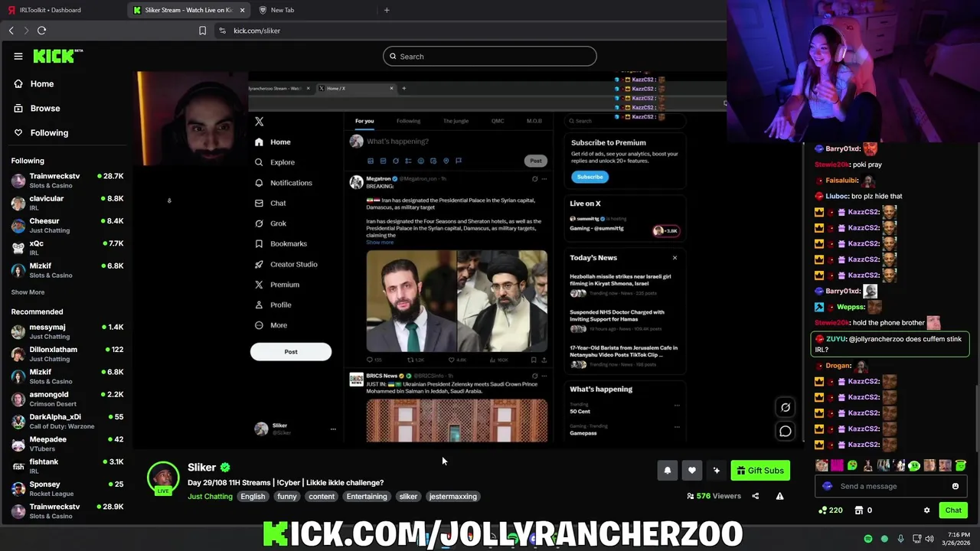Open xQc channel in sidebar
980x551 pixels.
coord(67,247)
